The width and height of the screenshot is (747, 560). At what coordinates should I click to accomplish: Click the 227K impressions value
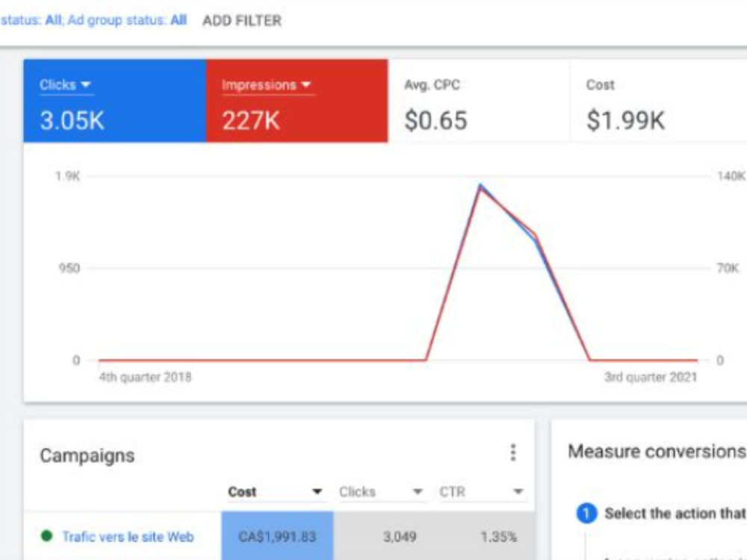coord(250,120)
